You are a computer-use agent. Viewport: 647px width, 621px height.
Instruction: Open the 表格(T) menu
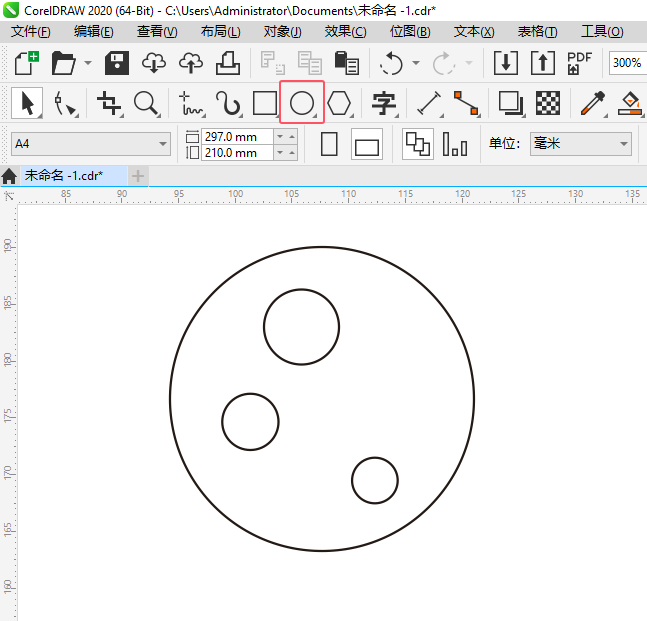[537, 32]
